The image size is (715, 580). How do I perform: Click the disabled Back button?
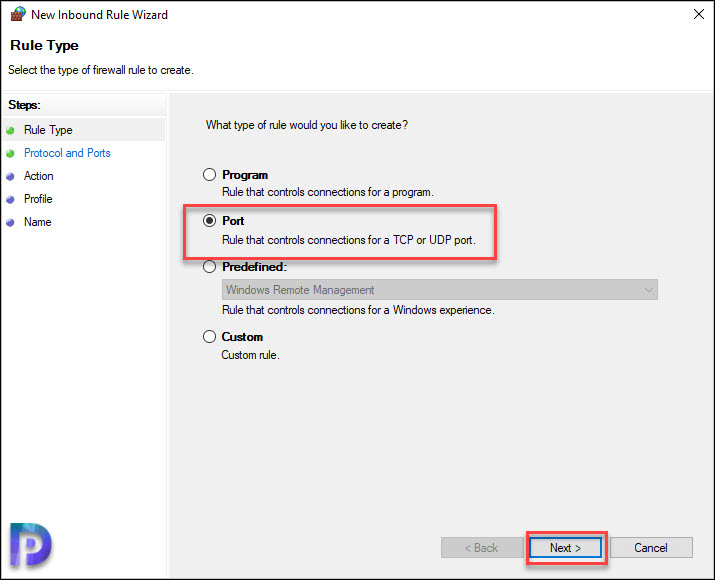482,548
